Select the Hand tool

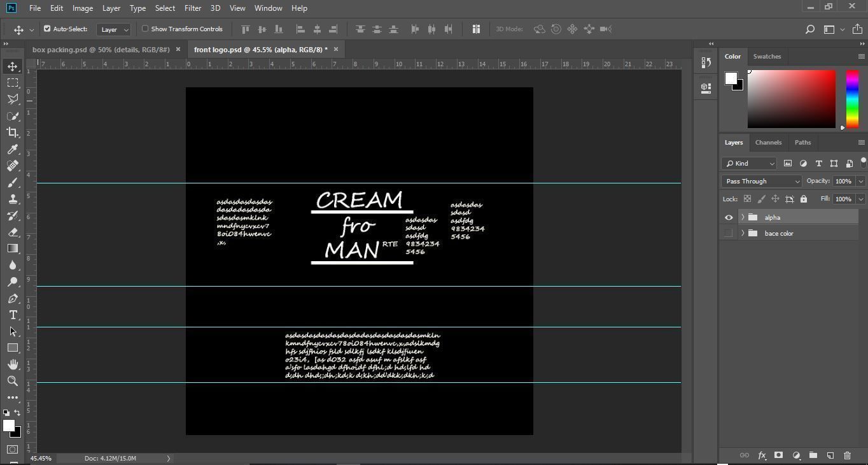13,364
